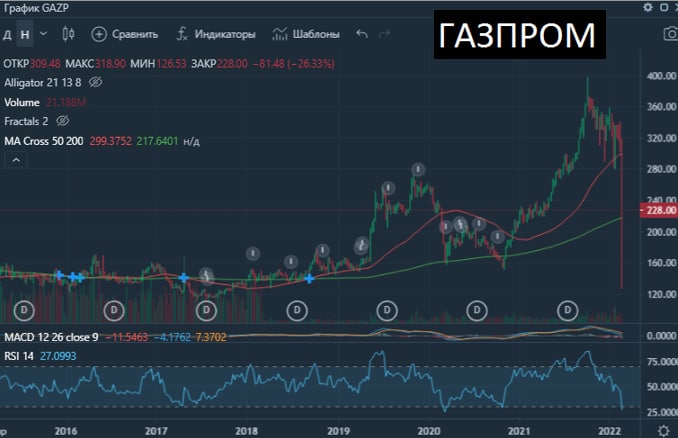Click the MA Cross value 299.3752
The image size is (678, 438).
coord(111,141)
